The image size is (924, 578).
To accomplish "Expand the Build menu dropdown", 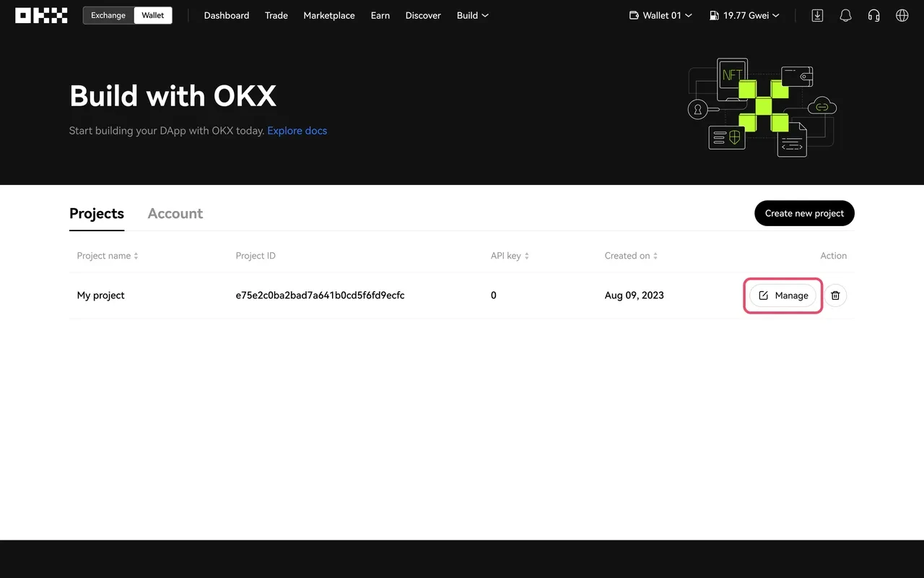I will [x=472, y=15].
